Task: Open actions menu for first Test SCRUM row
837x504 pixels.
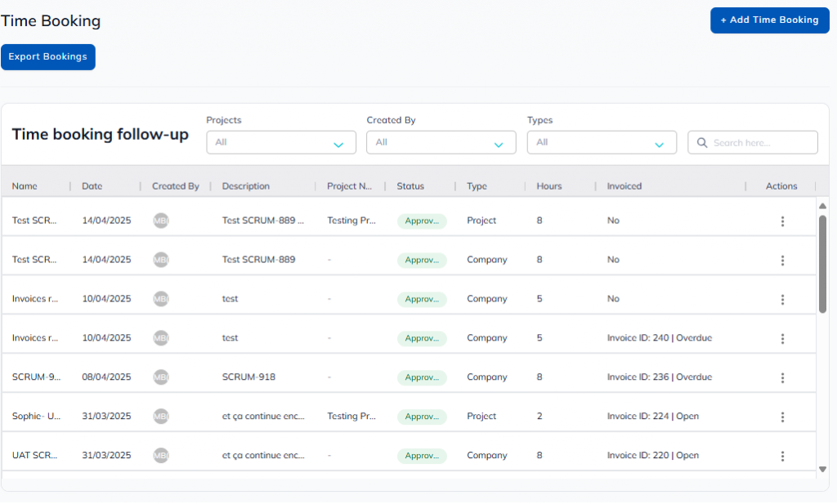Action: click(x=782, y=221)
